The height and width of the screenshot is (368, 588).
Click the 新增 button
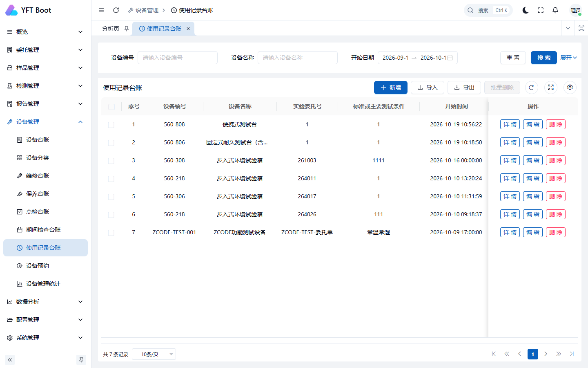391,88
